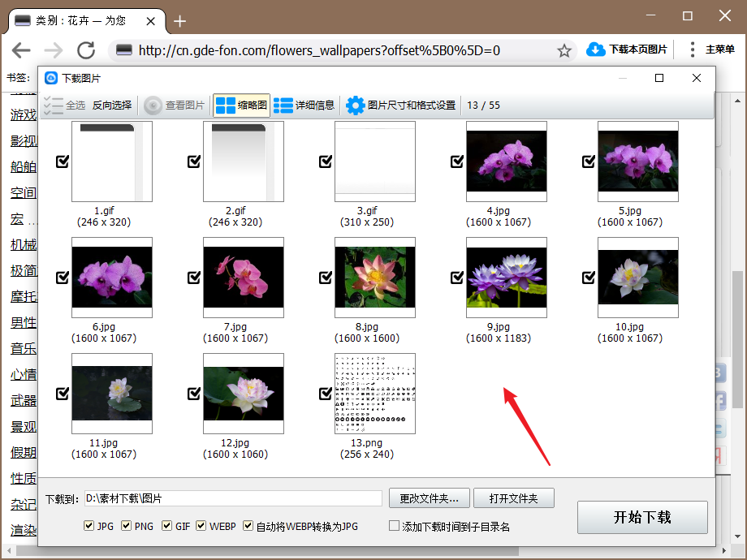Image resolution: width=747 pixels, height=560 pixels.
Task: Uncheck the checkbox for 2.gif
Action: pos(194,162)
